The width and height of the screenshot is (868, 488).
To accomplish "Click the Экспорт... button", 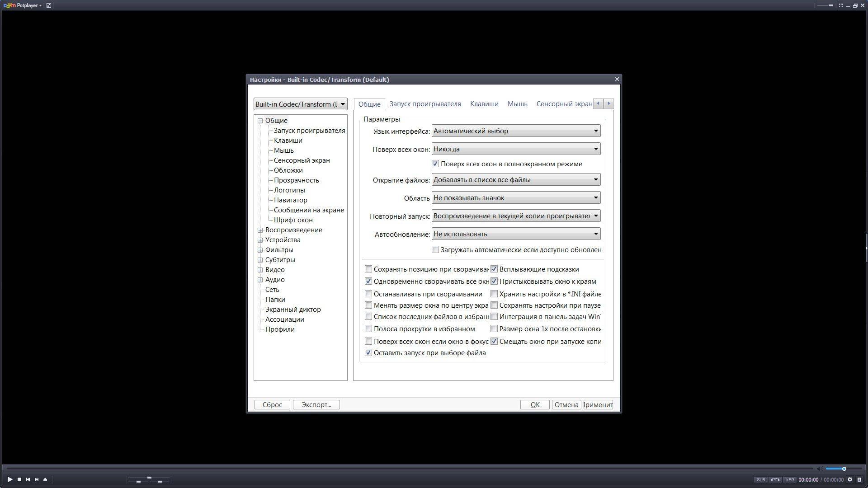I will click(316, 405).
